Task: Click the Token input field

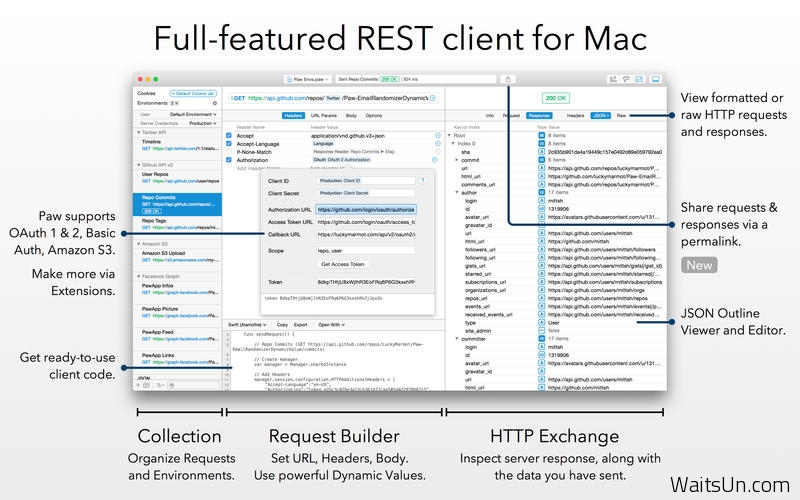Action: pos(366,282)
